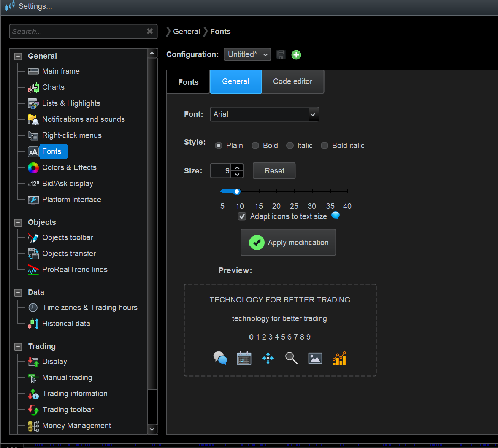Save configuration with the floppy disk icon
498x448 pixels.
[x=281, y=54]
